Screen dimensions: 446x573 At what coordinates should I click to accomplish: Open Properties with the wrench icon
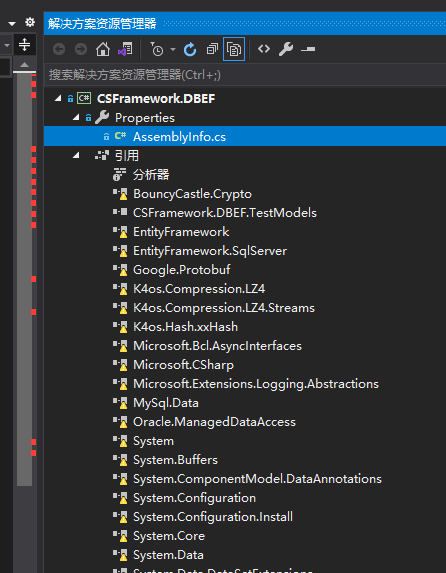[286, 49]
